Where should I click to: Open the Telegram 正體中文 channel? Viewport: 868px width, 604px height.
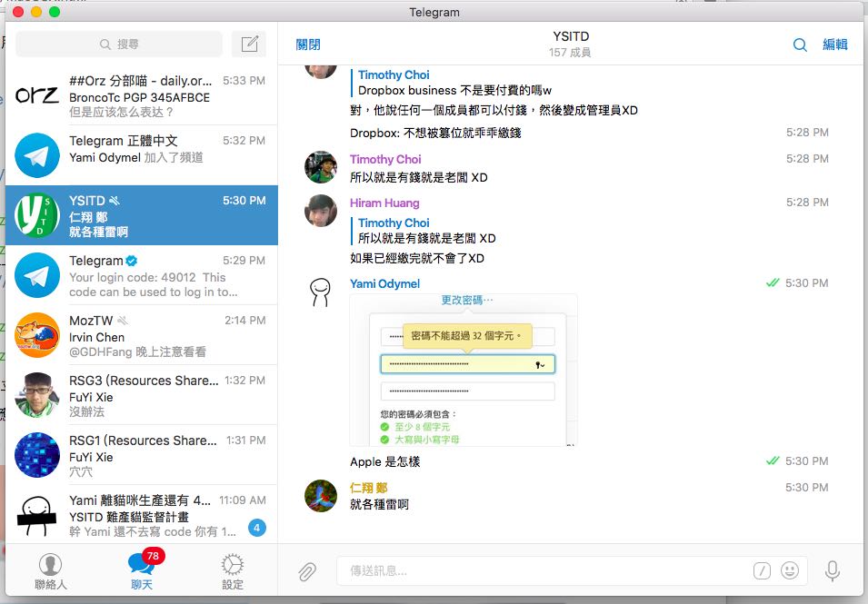point(142,155)
